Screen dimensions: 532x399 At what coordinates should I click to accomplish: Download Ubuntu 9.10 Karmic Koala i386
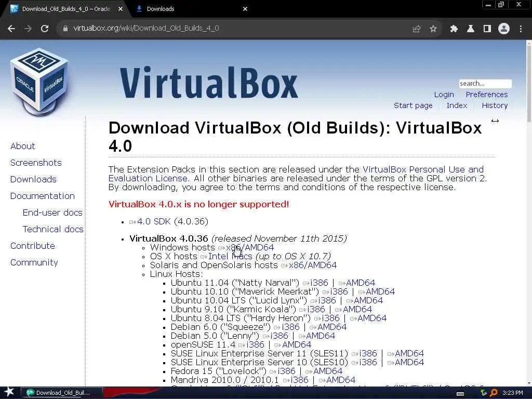pos(312,310)
